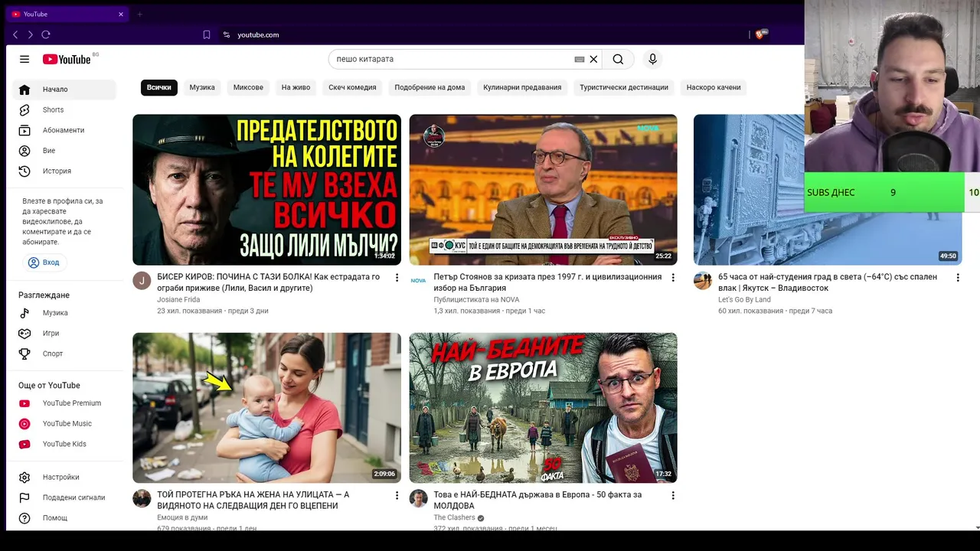Open YouTube Music
This screenshot has width=980, height=551.
point(64,423)
